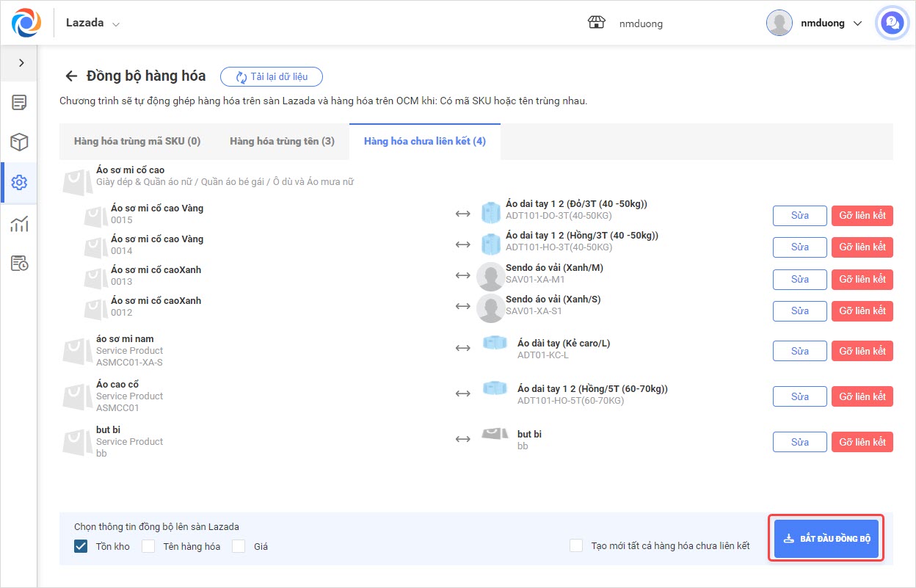Click the Bắt đầu đồng bộ button
The height and width of the screenshot is (588, 916).
826,538
